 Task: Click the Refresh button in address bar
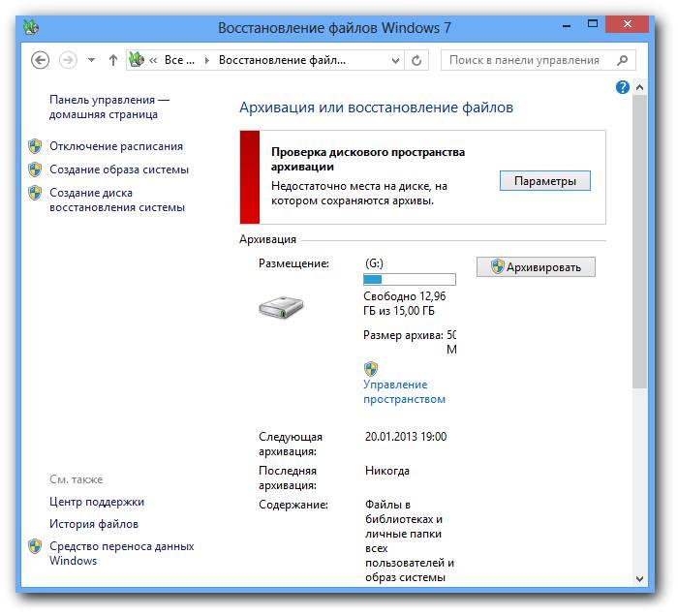pos(416,60)
